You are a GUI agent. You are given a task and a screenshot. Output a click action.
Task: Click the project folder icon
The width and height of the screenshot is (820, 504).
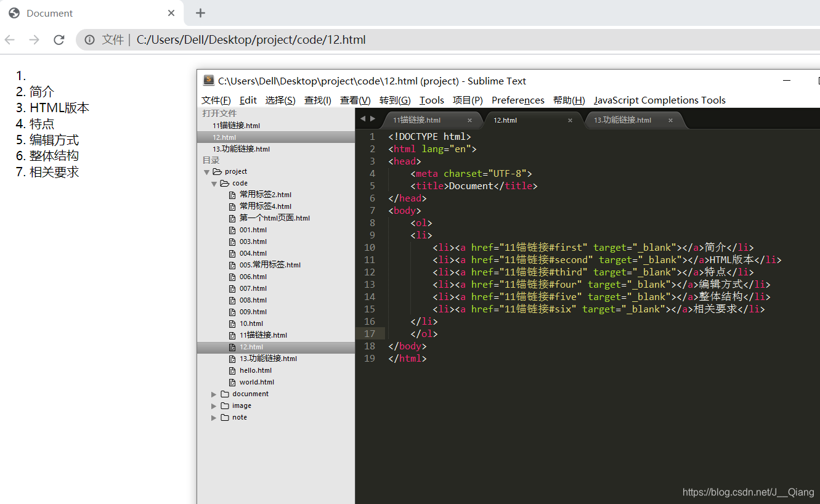click(217, 172)
